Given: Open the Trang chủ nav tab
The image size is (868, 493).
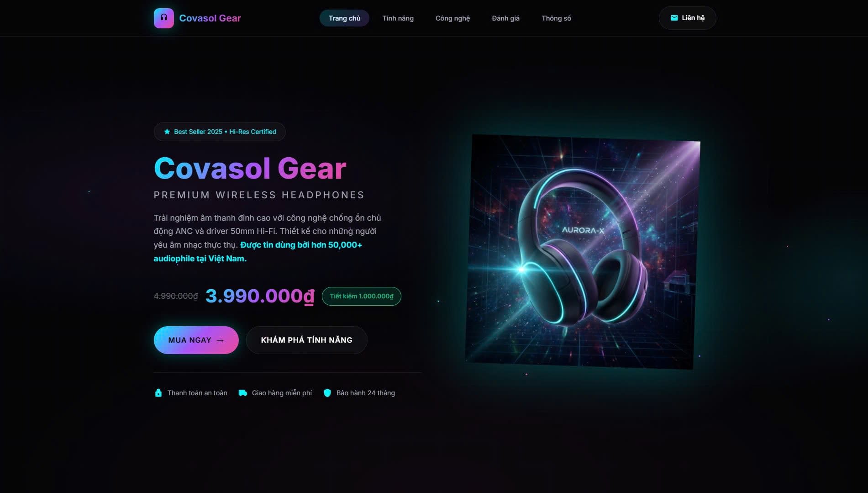Looking at the screenshot, I should pos(344,18).
